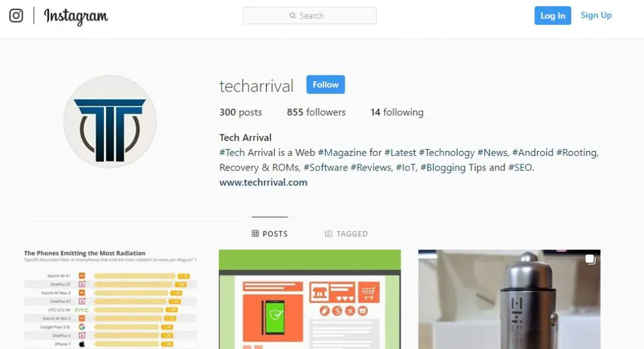The height and width of the screenshot is (349, 644).
Task: Open the www.techrrival.com website link
Action: click(264, 182)
